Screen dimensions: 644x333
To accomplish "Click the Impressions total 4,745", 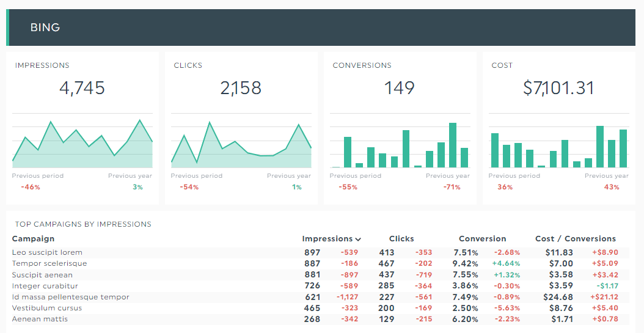I will pyautogui.click(x=82, y=88).
